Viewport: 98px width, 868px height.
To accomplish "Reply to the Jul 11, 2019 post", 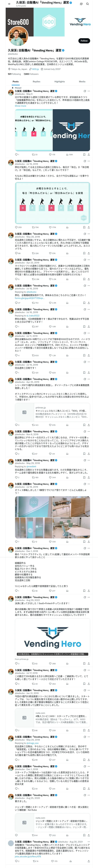I will coord(16,355).
